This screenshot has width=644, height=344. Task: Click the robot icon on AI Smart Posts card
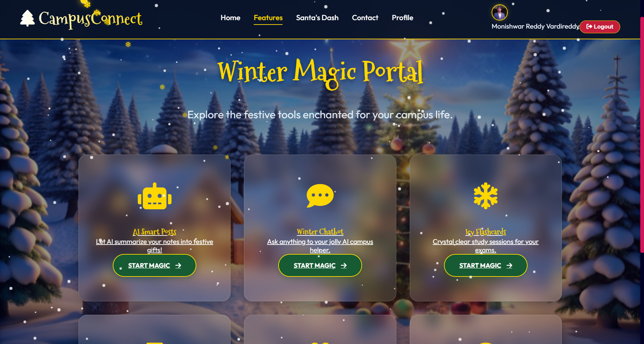pos(154,196)
